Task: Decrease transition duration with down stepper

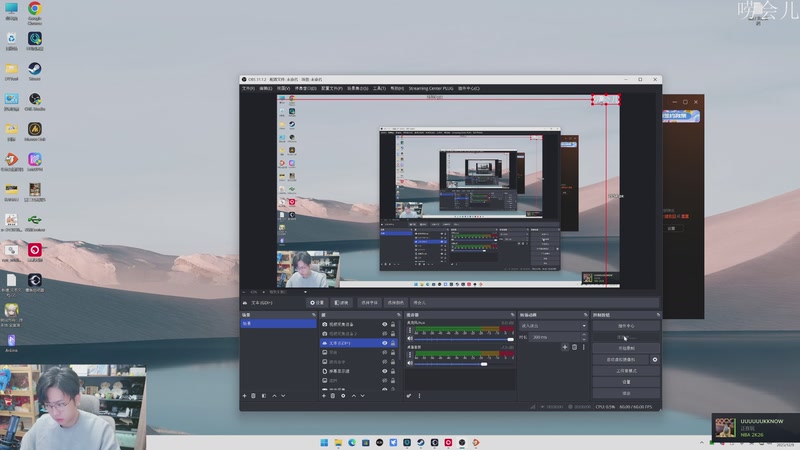Action: tap(584, 339)
